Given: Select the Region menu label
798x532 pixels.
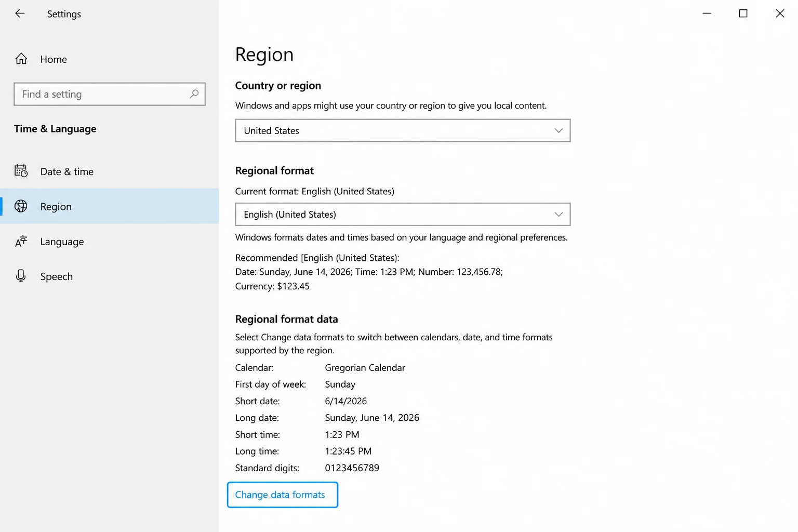Looking at the screenshot, I should [x=56, y=207].
